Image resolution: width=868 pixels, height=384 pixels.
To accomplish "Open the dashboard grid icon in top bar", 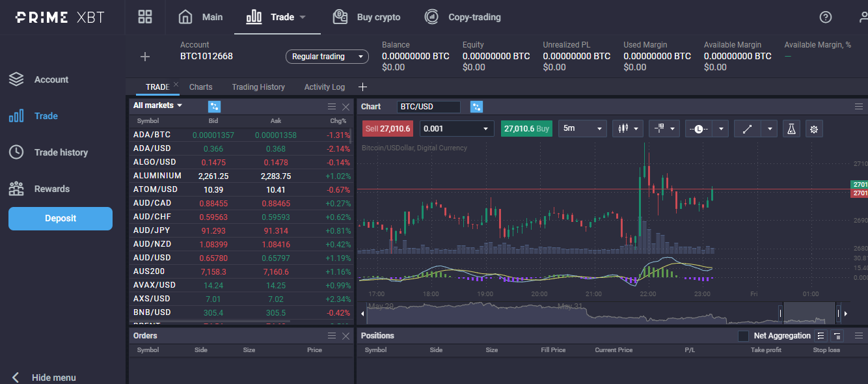I will pyautogui.click(x=145, y=17).
